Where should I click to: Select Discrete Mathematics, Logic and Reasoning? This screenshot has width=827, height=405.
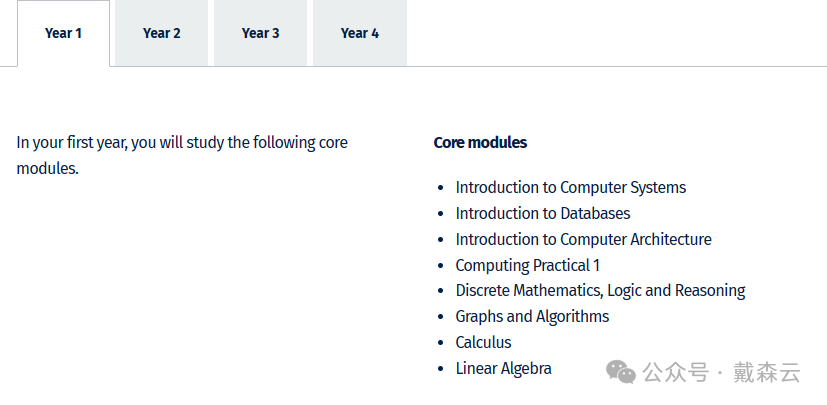point(600,291)
